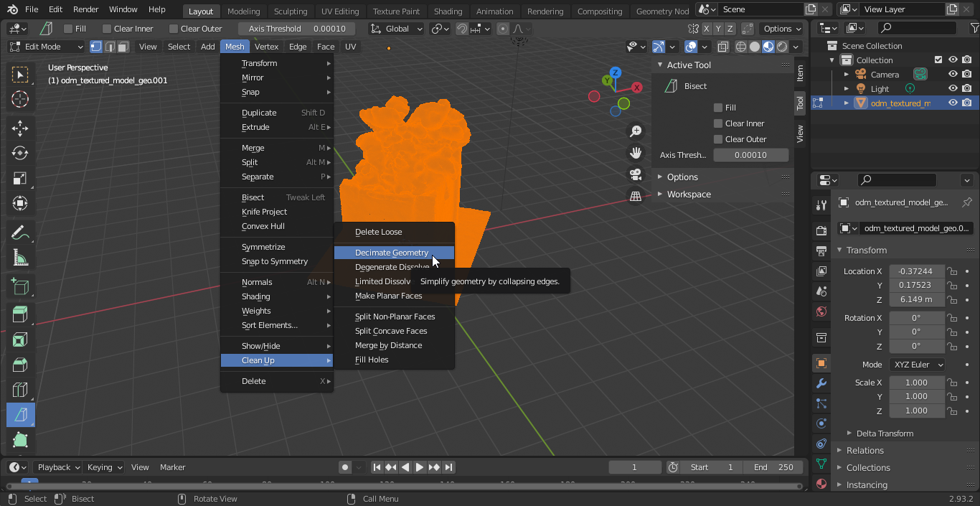This screenshot has width=980, height=506.
Task: Click Merge by Distance menu entry
Action: (x=388, y=345)
